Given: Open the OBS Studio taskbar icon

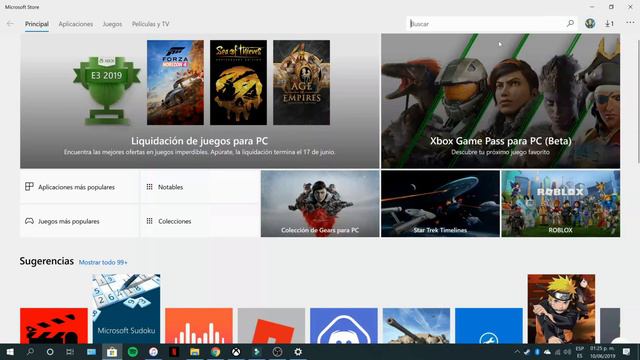Looking at the screenshot, I should [x=278, y=352].
